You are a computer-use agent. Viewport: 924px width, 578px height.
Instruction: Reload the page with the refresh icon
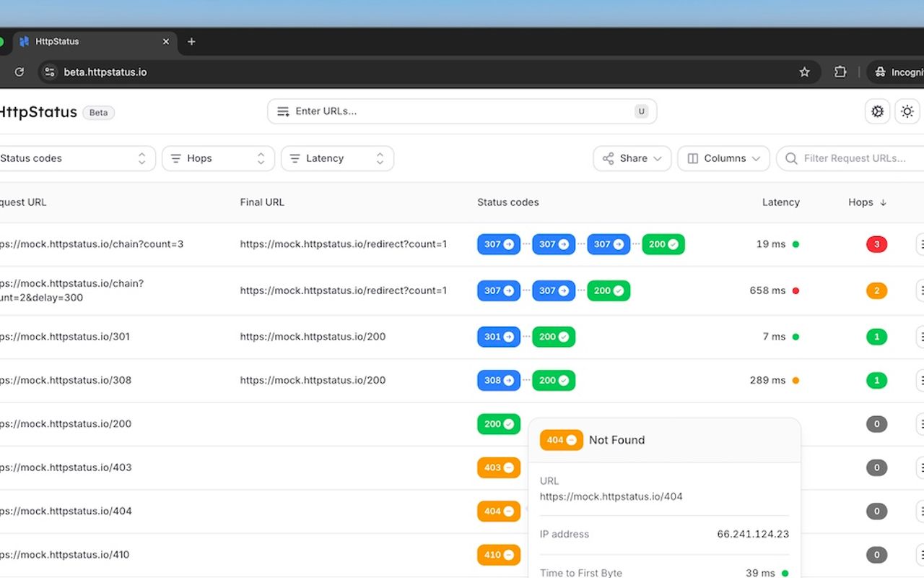tap(19, 72)
